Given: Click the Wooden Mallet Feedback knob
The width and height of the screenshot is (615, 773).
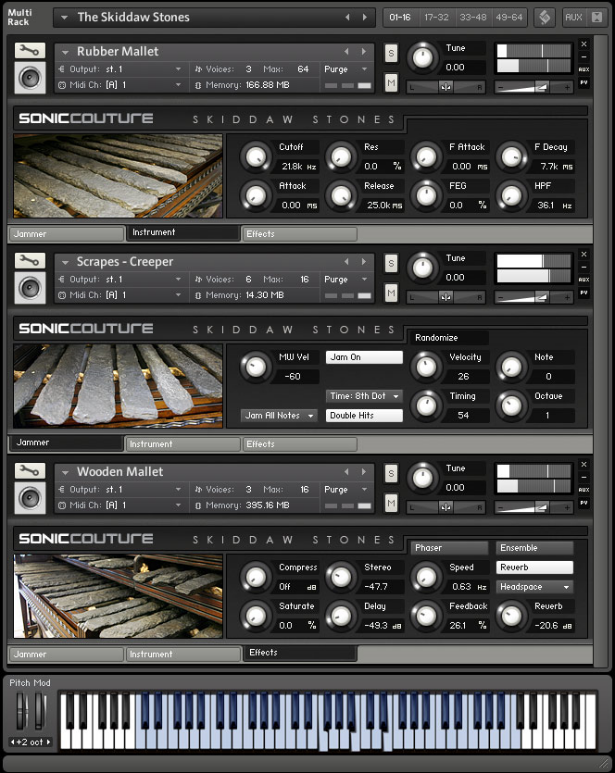Looking at the screenshot, I should coord(426,616).
